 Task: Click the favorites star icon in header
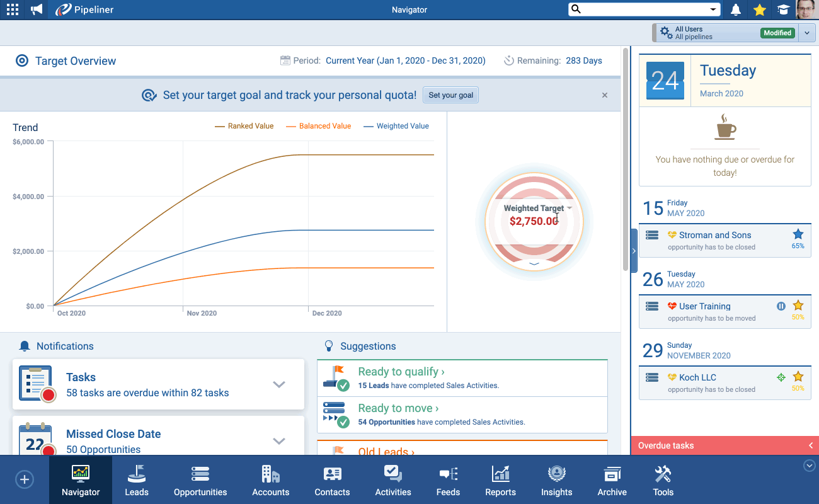[760, 9]
